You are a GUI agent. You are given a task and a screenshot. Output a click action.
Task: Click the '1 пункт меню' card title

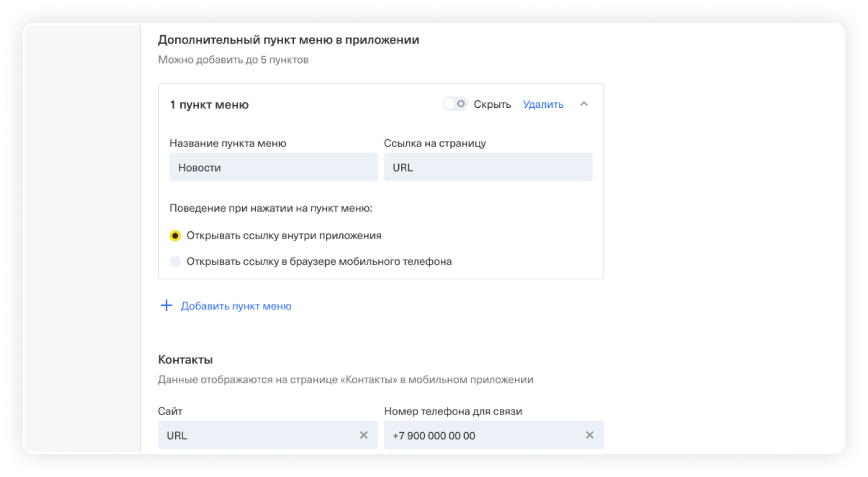(x=209, y=105)
